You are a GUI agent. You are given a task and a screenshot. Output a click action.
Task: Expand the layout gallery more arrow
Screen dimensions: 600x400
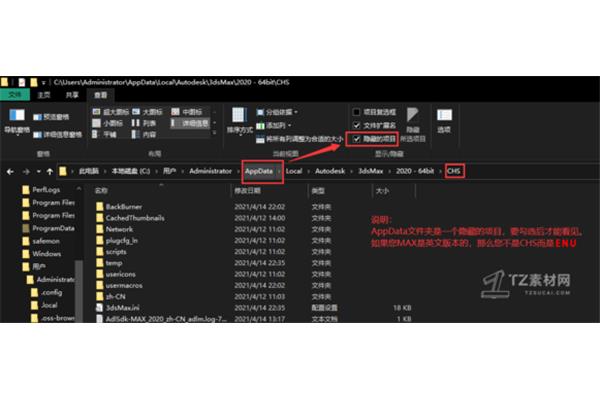coord(214,132)
